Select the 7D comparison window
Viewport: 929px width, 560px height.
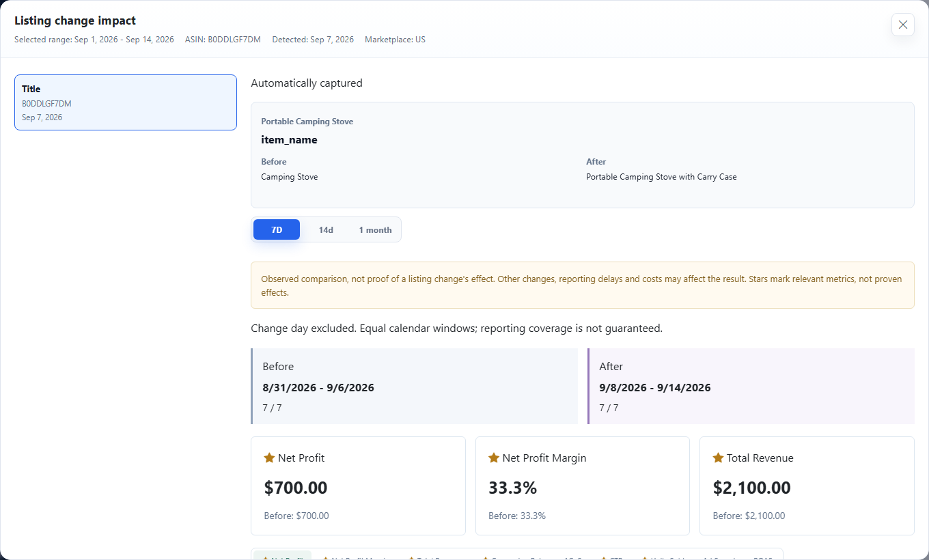[277, 229]
